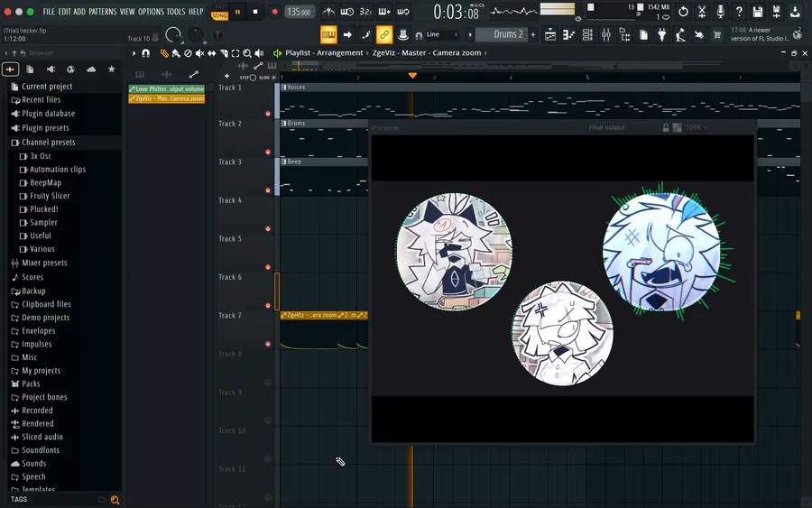Select the Love Philter output volume clip

pos(166,89)
